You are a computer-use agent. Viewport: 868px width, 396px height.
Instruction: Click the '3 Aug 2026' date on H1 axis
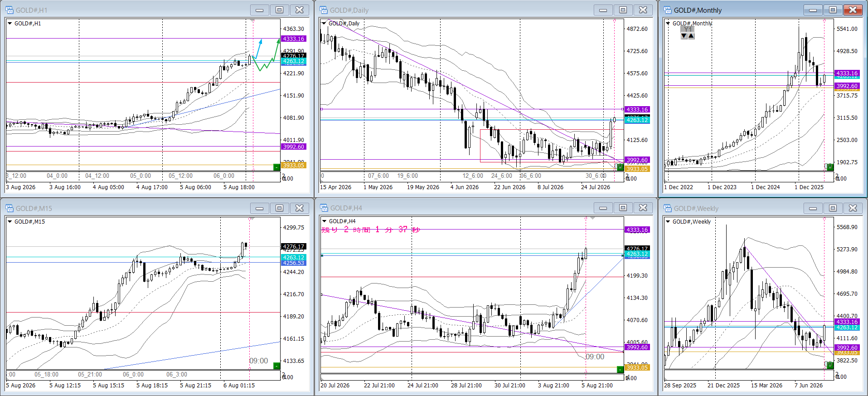pyautogui.click(x=20, y=187)
